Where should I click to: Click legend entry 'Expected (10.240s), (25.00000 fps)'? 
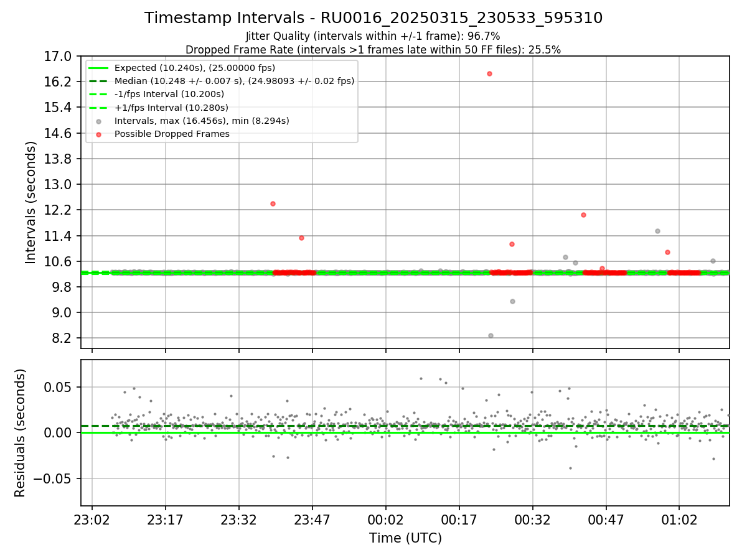(x=195, y=68)
